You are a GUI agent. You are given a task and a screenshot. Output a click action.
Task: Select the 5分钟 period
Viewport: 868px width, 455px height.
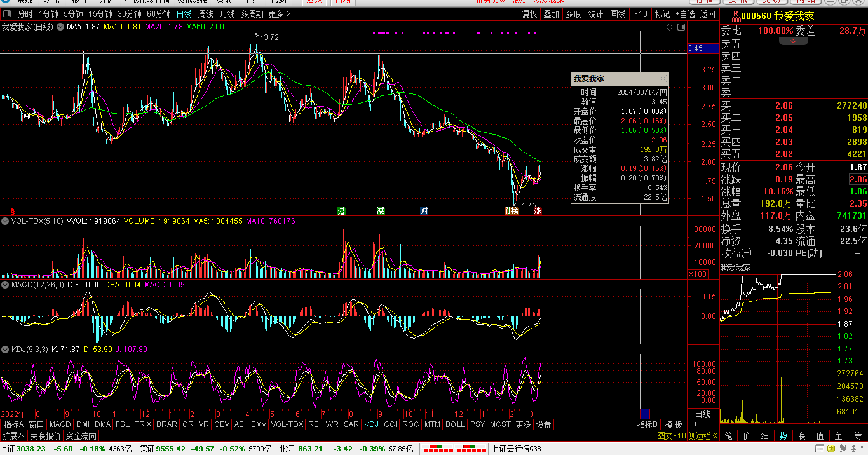74,14
